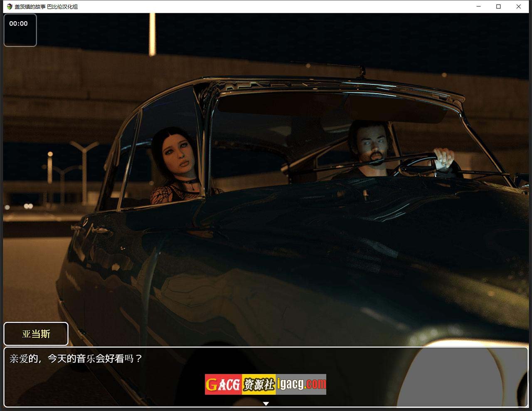Close the game window
Viewport: 532px width, 411px height.
(x=518, y=7)
